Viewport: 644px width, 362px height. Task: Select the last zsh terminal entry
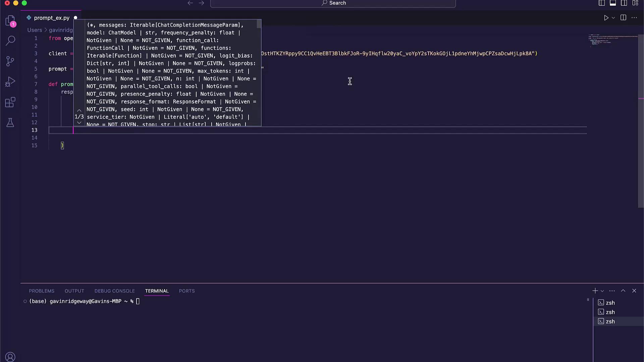pyautogui.click(x=610, y=321)
